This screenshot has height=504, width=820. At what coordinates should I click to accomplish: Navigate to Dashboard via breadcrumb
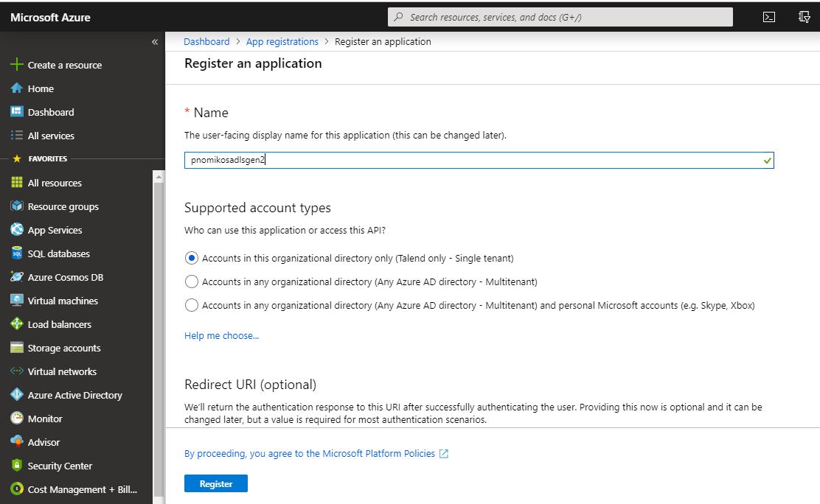pos(206,41)
